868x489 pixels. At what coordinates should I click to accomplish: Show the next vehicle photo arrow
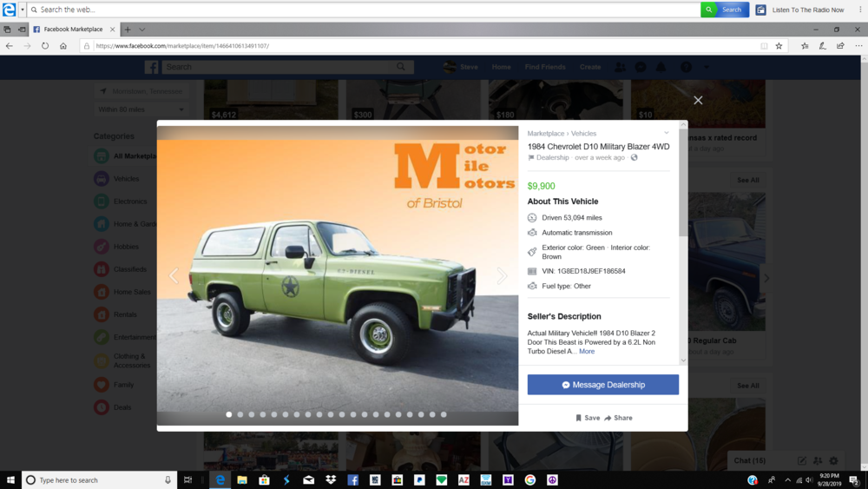click(x=502, y=275)
